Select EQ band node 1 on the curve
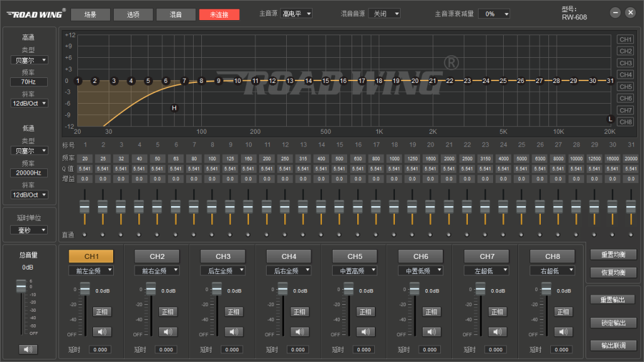 click(x=77, y=81)
